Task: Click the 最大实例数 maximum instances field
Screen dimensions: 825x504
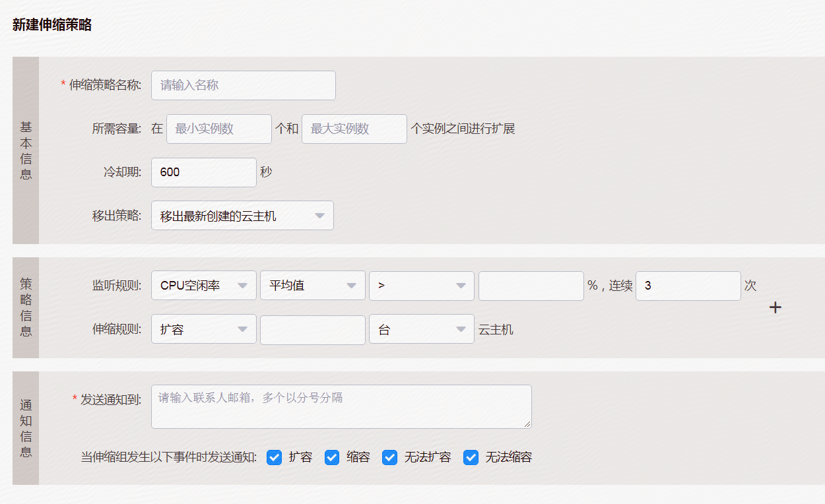Action: tap(354, 129)
